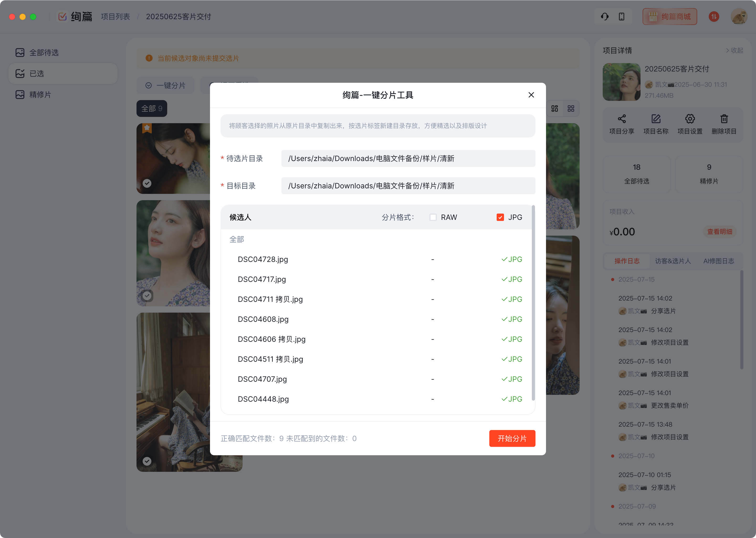Click the 9 精修片 stat card
Screen dimensions: 756x538
click(709, 174)
